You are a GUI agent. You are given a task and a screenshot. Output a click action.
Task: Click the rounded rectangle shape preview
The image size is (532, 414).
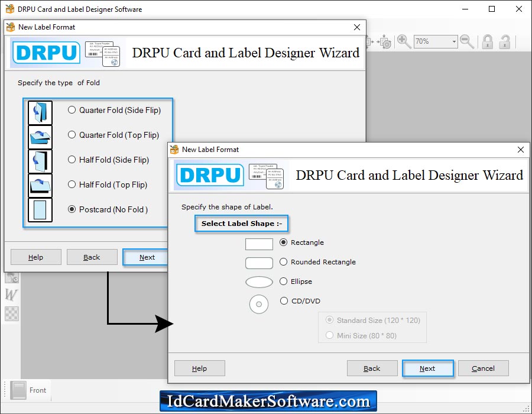(259, 263)
